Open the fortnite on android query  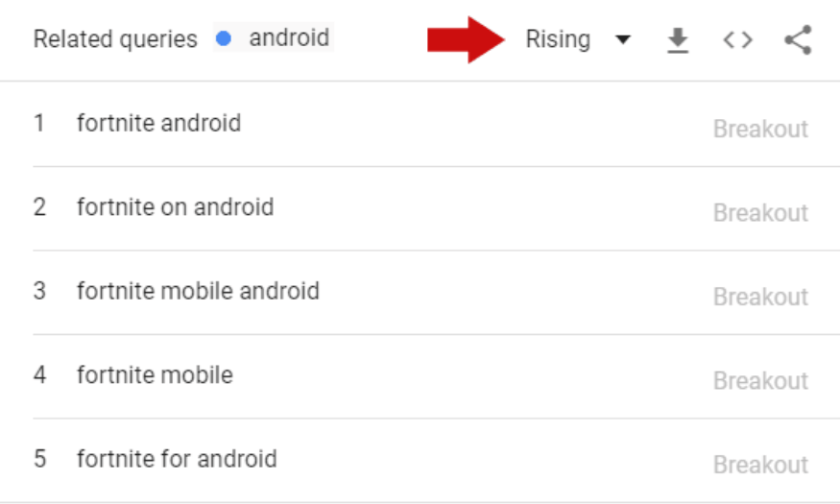point(175,207)
